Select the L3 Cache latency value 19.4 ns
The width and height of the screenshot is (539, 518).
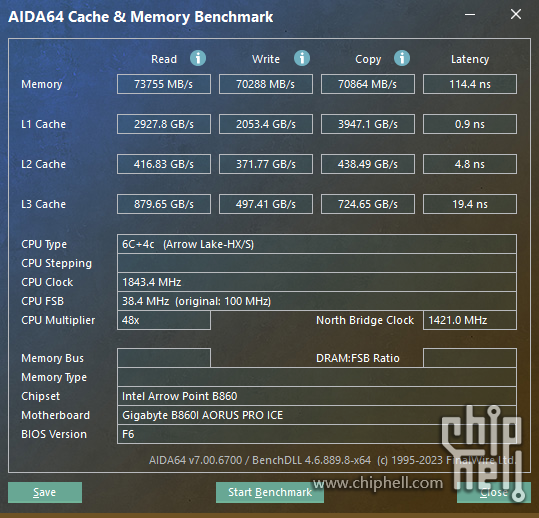tap(470, 204)
